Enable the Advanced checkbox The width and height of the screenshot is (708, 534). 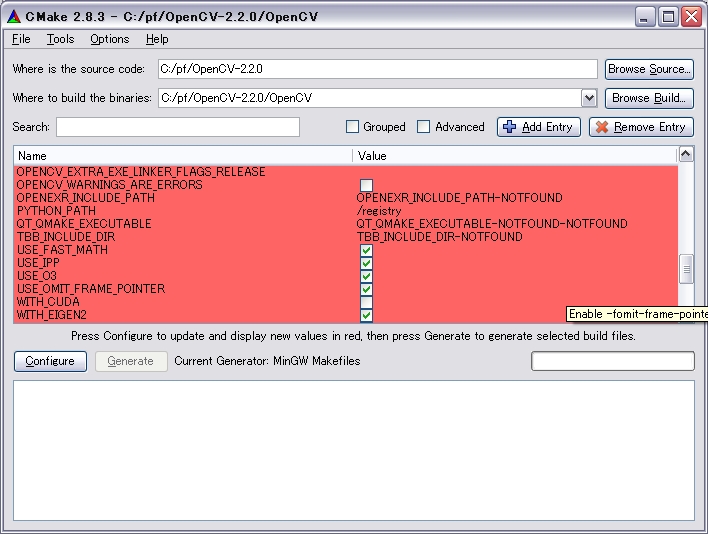(424, 127)
